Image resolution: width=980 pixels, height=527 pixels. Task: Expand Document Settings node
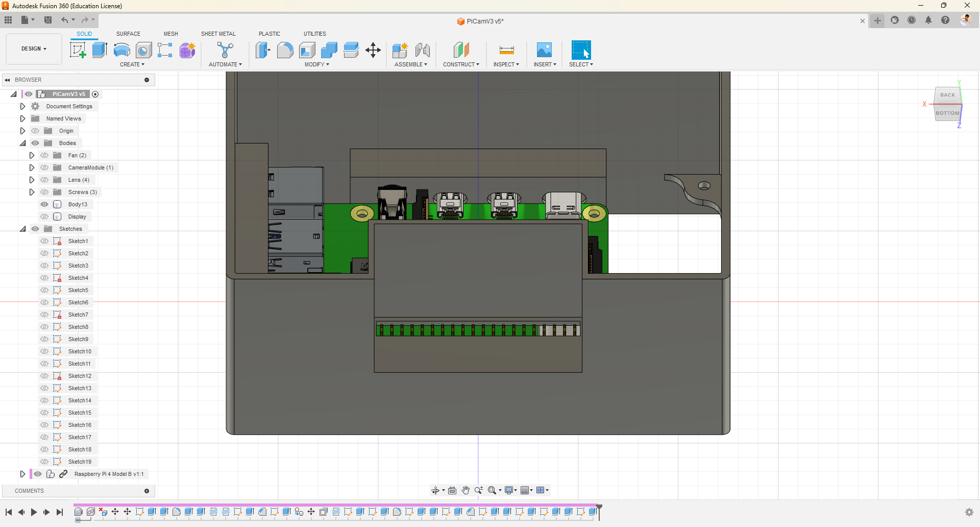[x=22, y=106]
